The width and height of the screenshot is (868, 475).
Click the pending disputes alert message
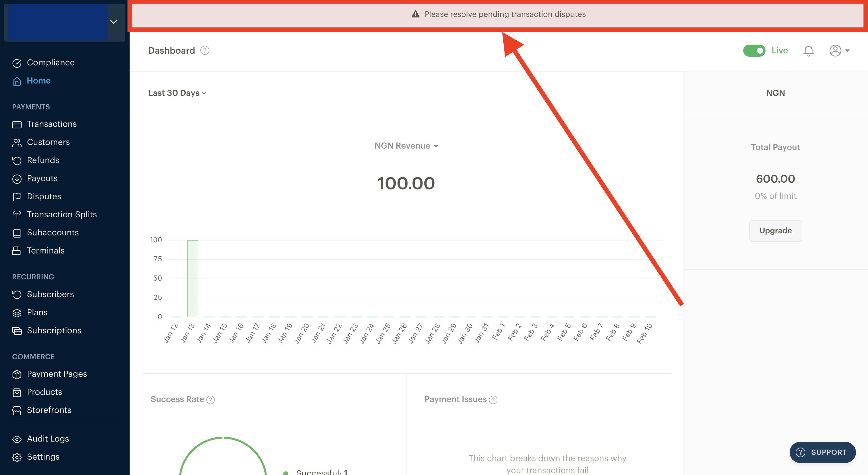coord(505,14)
